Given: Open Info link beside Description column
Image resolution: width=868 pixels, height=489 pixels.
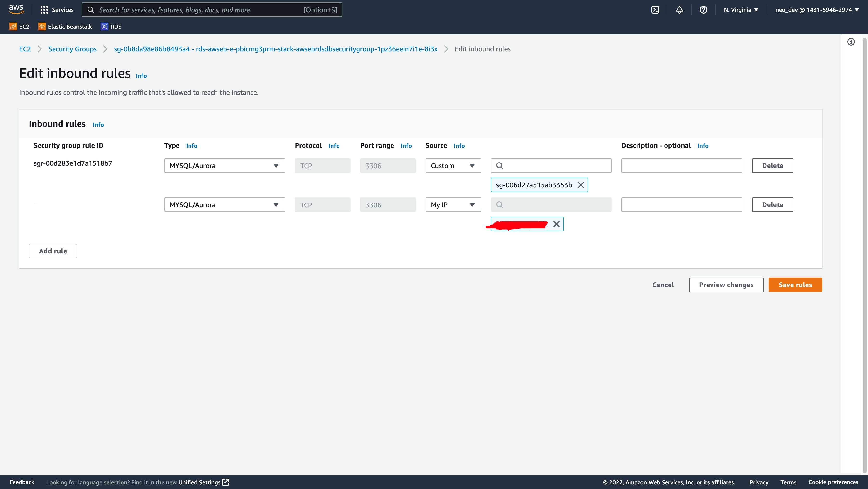Looking at the screenshot, I should click(703, 146).
